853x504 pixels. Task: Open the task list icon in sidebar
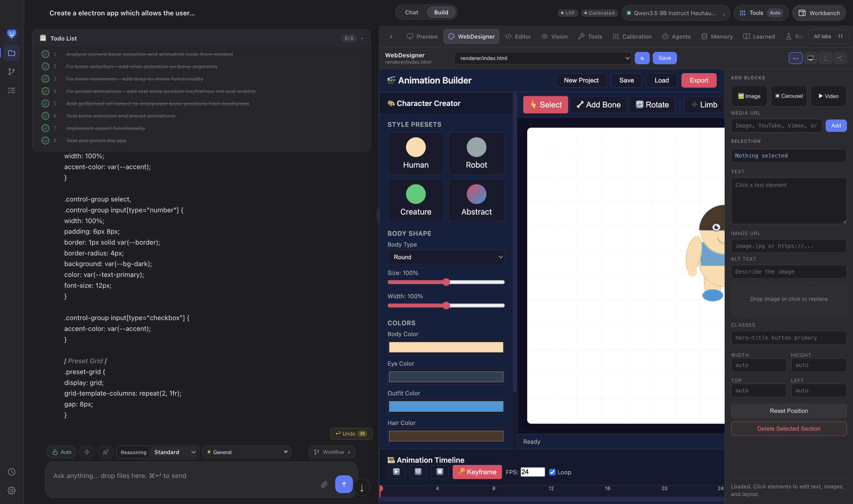tap(12, 90)
